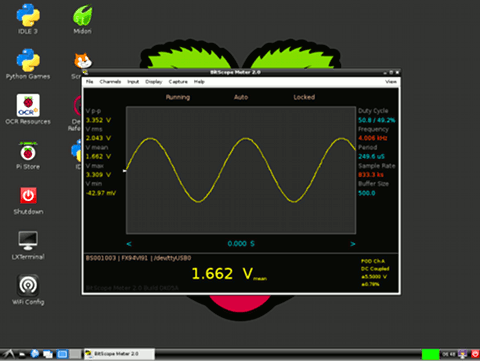480x361 pixels.
Task: Click the BitScope window menu icon in title bar
Action: click(85, 72)
